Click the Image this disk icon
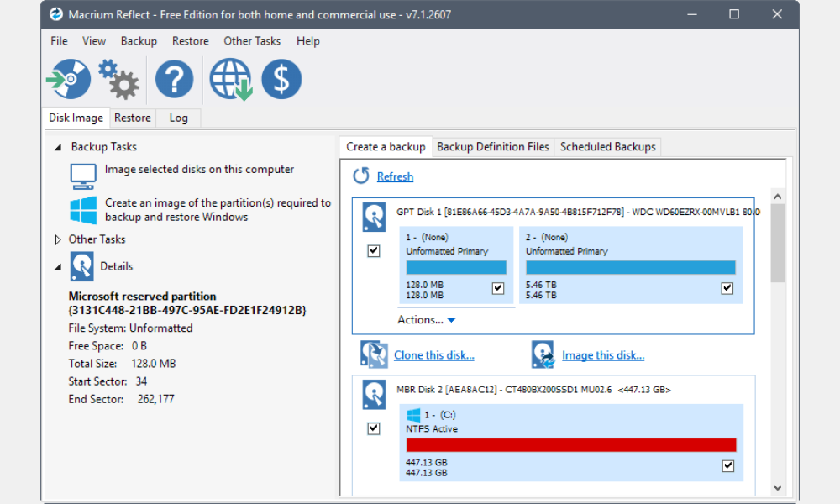The image size is (840, 504). pos(543,354)
